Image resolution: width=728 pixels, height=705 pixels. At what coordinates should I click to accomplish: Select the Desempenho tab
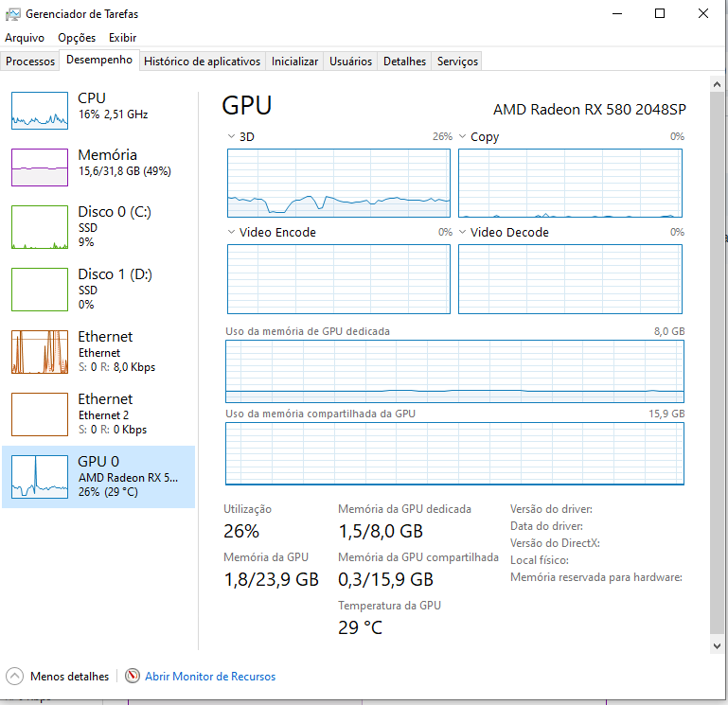(x=99, y=60)
